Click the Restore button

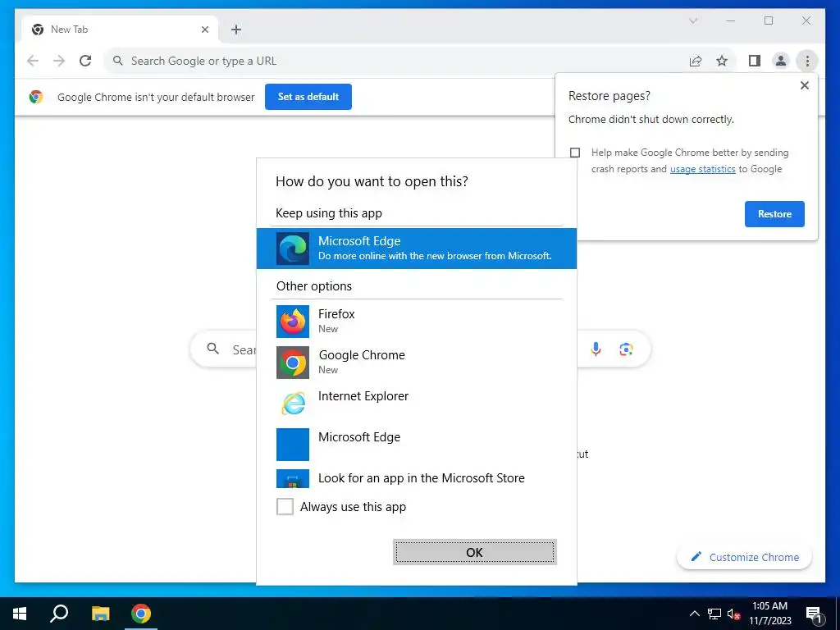coord(774,214)
